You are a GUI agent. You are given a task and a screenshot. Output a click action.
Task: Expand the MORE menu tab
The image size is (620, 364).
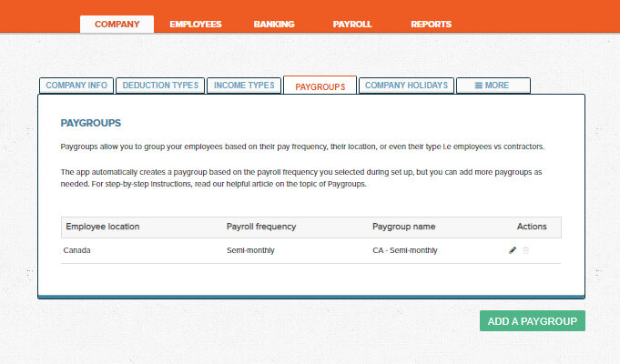(493, 86)
